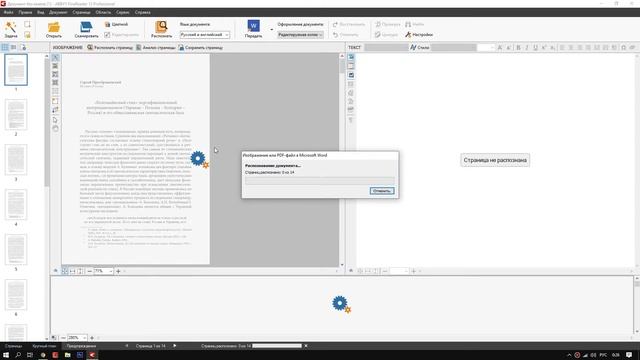Go to previous page with status arrow
640x360 pixels.
pyautogui.click(x=127, y=346)
